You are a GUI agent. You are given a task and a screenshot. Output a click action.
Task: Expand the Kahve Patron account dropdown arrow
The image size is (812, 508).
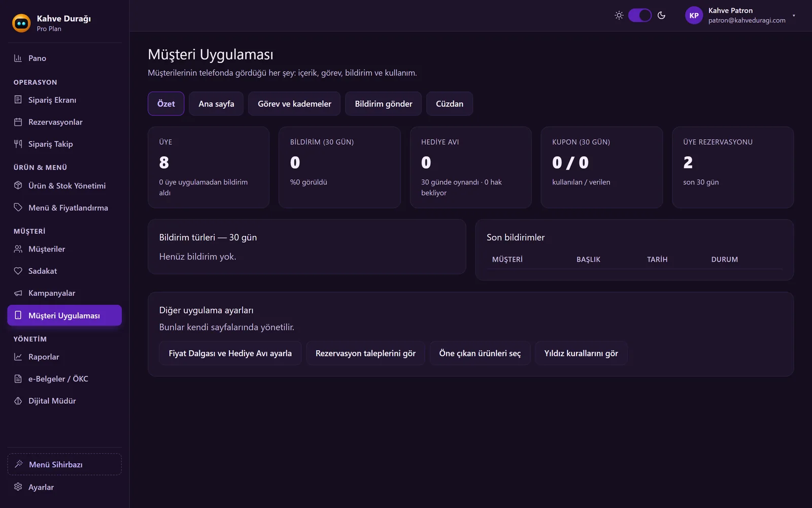click(x=794, y=16)
